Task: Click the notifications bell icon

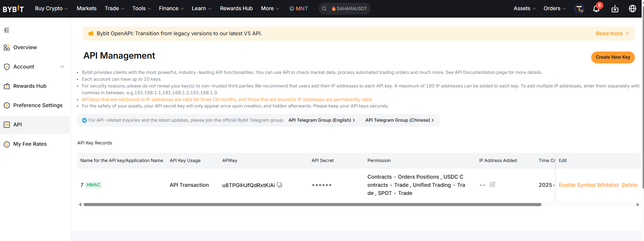Action: (596, 9)
